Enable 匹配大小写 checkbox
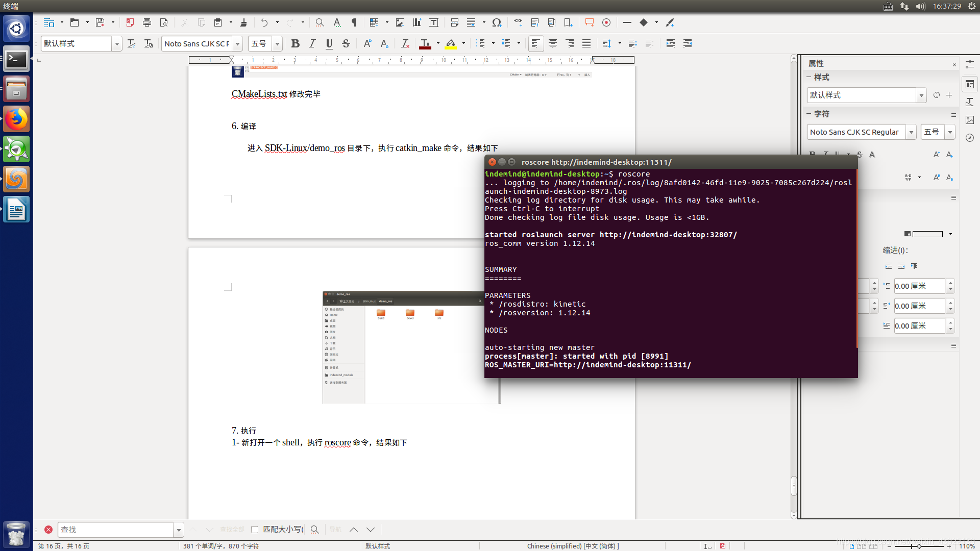Screen dimensions: 980x551 (x=255, y=530)
